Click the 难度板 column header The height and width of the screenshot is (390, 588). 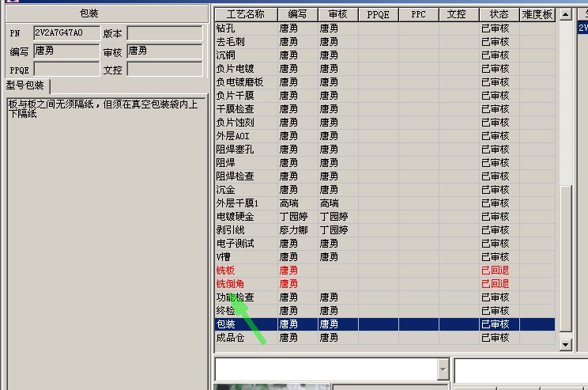(x=537, y=15)
